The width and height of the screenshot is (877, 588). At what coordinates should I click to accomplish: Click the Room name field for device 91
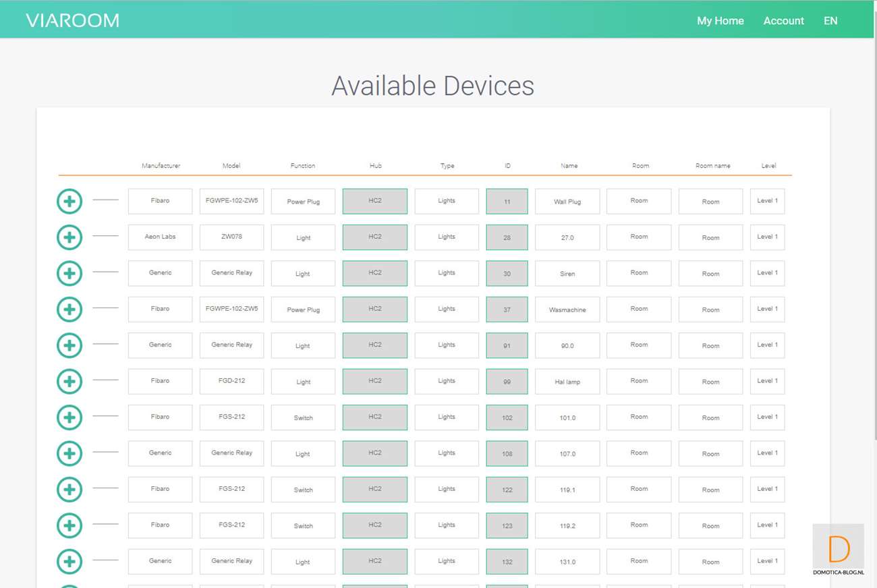tap(710, 345)
